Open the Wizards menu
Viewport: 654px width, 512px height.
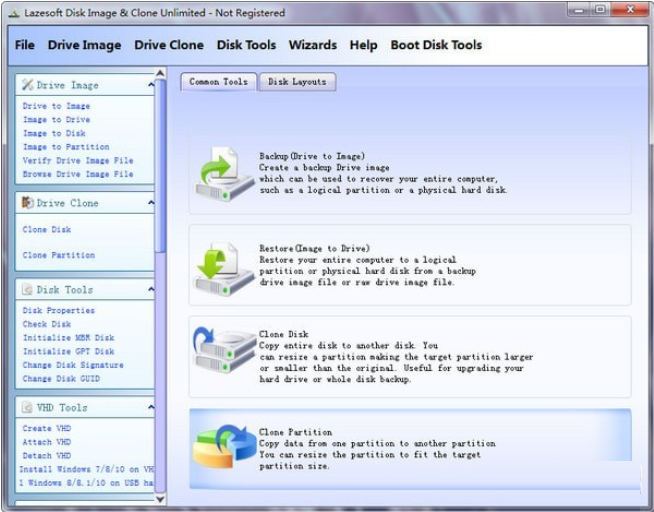[x=313, y=45]
